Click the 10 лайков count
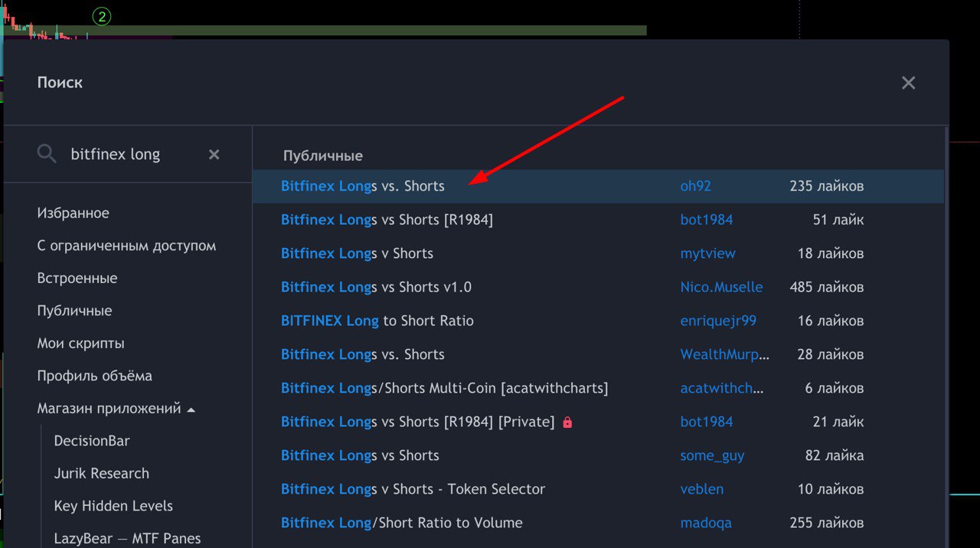The width and height of the screenshot is (980, 548). click(831, 489)
